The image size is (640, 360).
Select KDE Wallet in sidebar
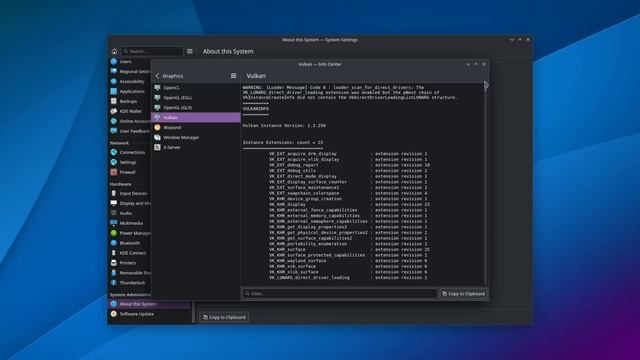pos(130,111)
